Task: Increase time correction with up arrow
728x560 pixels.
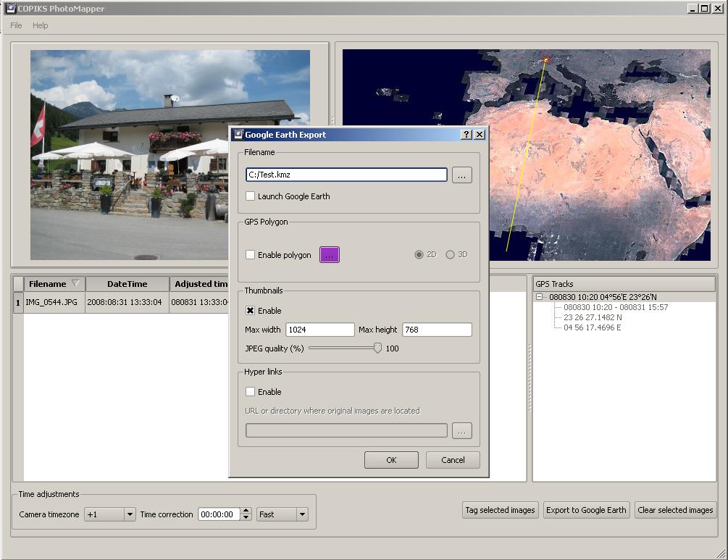Action: (246, 511)
